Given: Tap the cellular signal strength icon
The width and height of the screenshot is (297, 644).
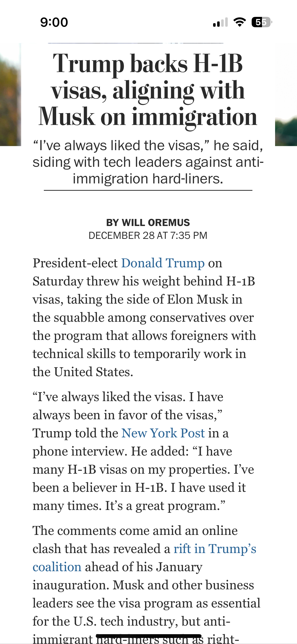Looking at the screenshot, I should [x=220, y=22].
